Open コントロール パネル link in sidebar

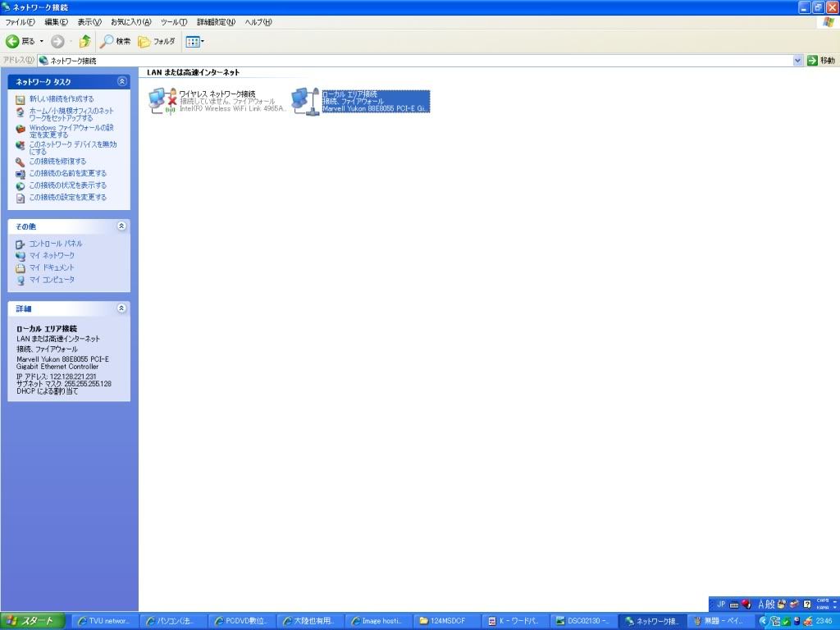56,244
